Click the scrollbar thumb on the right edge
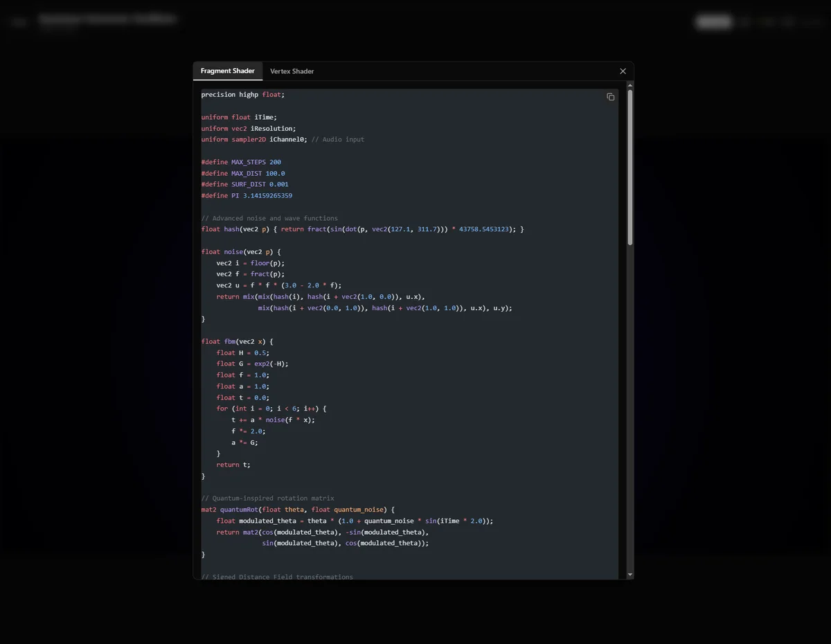This screenshot has width=831, height=644. 629,166
